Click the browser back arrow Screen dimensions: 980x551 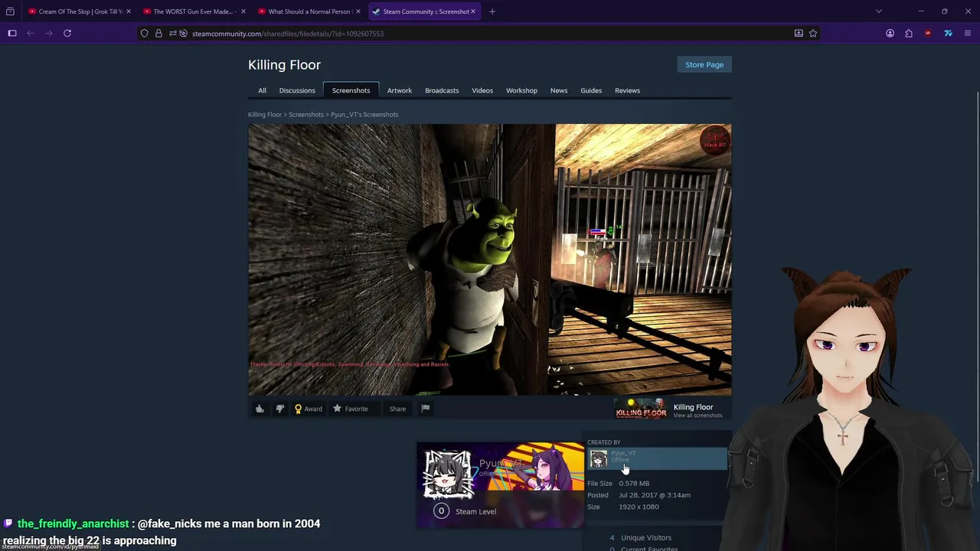[31, 33]
